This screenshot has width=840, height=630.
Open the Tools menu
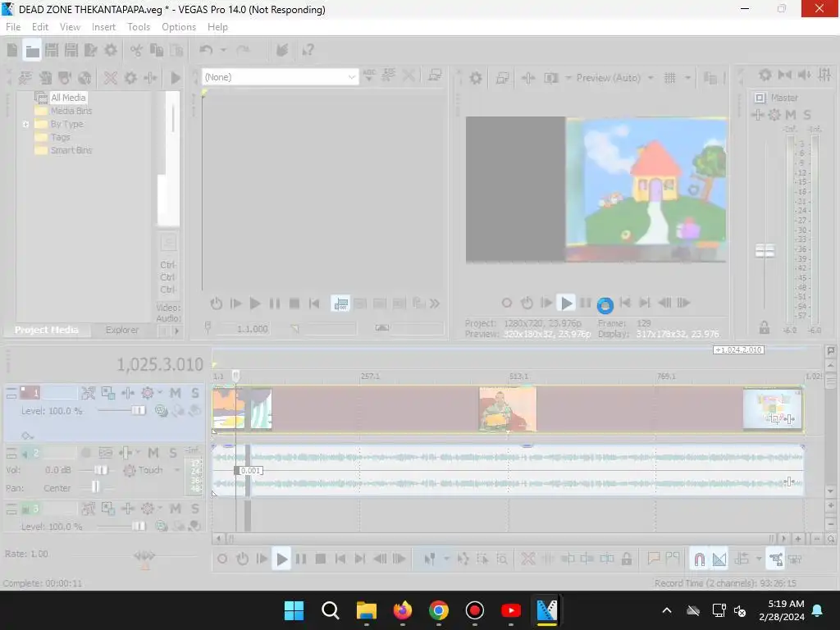point(138,27)
